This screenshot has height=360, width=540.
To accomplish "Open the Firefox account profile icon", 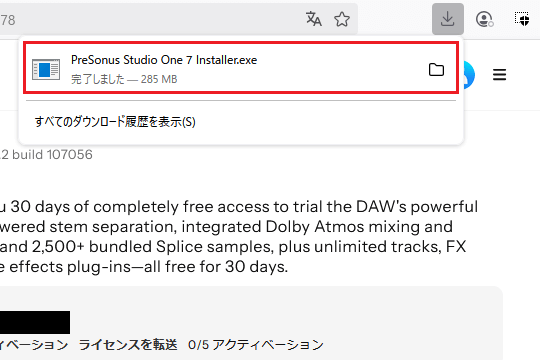I will [484, 19].
